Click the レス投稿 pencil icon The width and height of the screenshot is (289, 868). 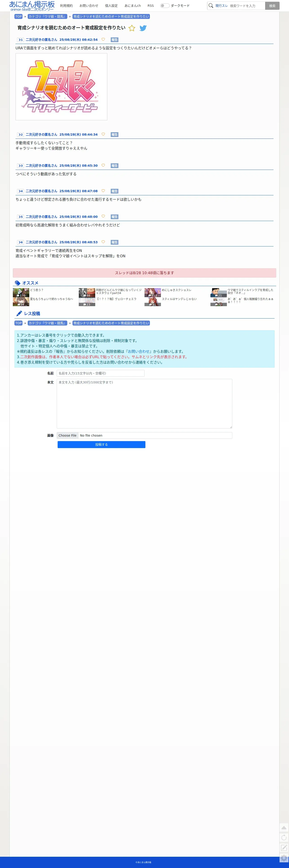[x=19, y=313]
